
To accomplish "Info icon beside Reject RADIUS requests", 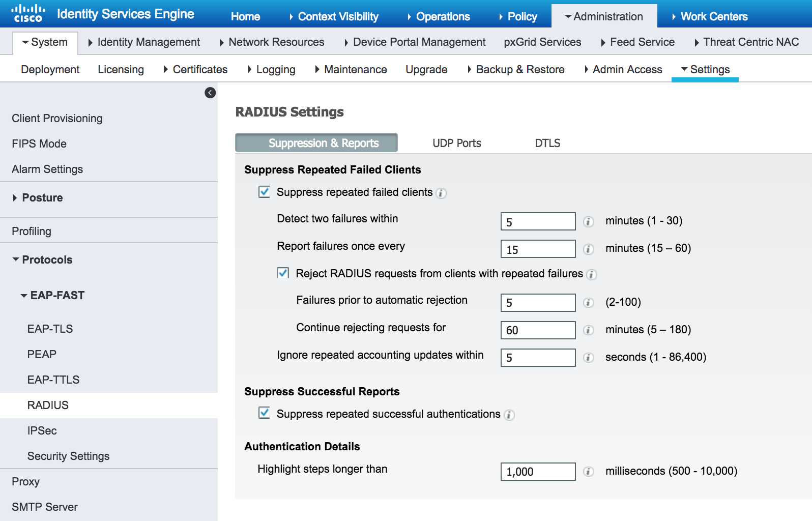I will 591,275.
